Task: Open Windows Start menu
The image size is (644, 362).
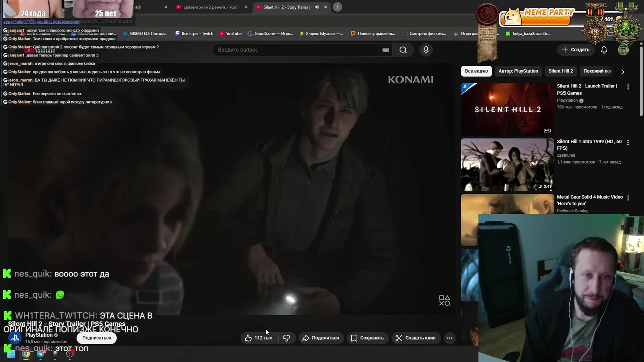Action: [11, 354]
